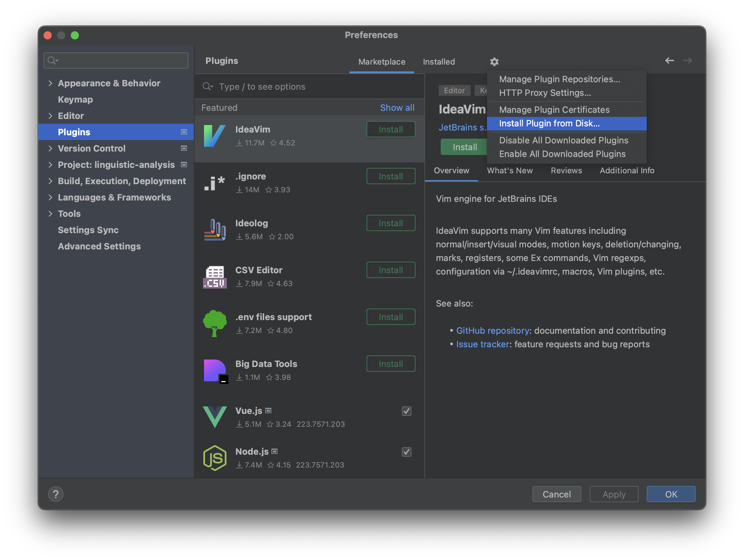
Task: Uncheck the Vue.js enabled checkbox
Action: (406, 411)
